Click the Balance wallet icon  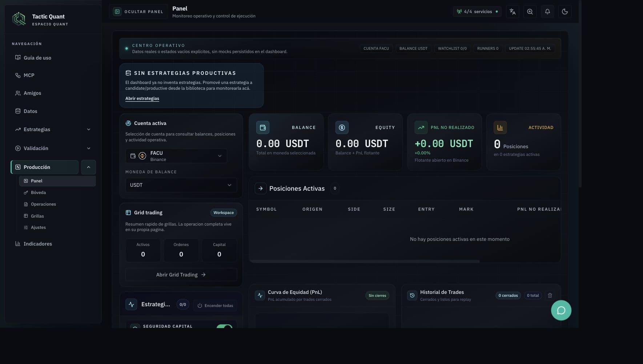click(x=263, y=128)
